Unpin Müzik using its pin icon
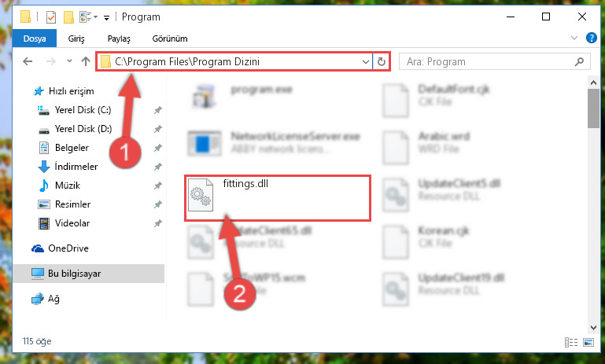The width and height of the screenshot is (605, 364). pyautogui.click(x=157, y=186)
